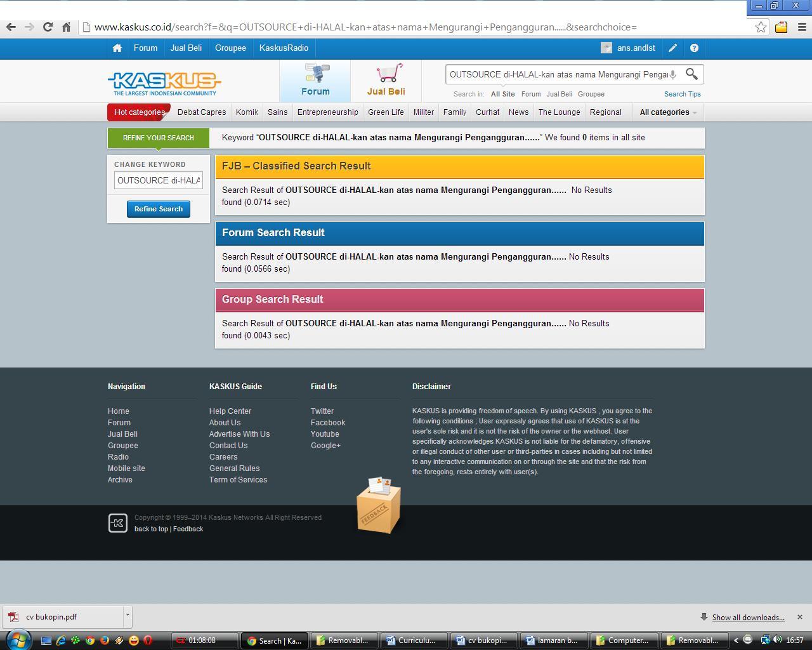Click the Show Desktop quick launch icon

point(46,640)
